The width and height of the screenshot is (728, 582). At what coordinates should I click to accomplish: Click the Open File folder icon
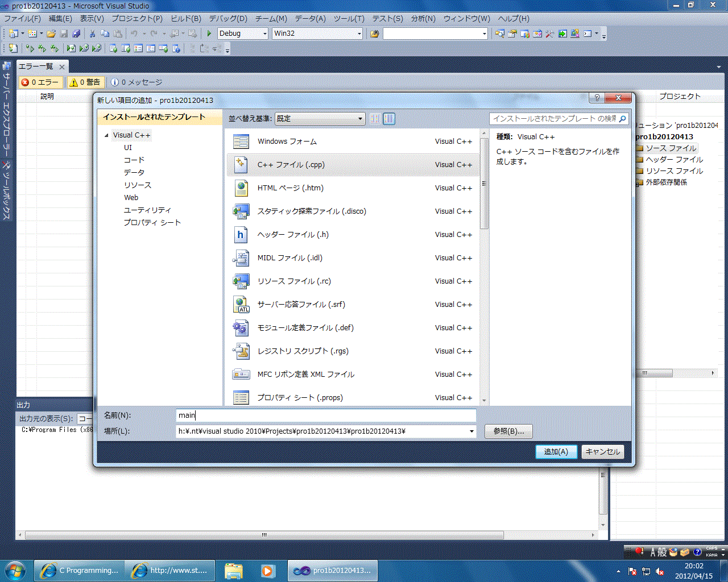(x=51, y=34)
